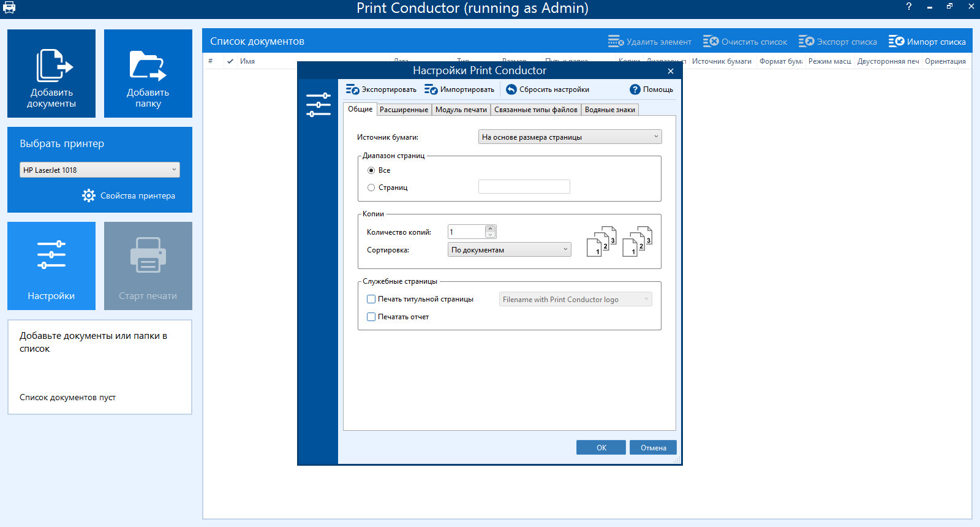Open the Связанные типы файлов tab

click(536, 110)
